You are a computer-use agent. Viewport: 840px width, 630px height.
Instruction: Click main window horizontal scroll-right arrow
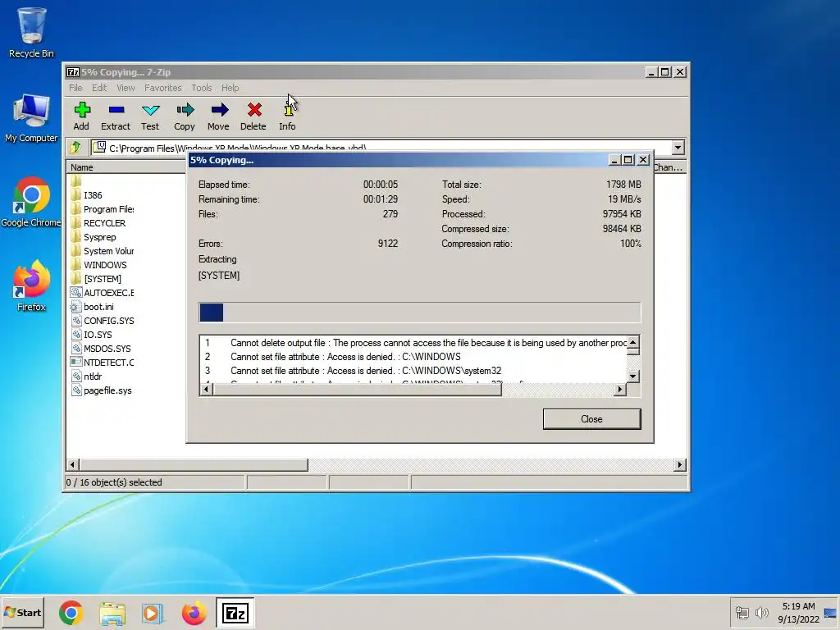tap(680, 464)
